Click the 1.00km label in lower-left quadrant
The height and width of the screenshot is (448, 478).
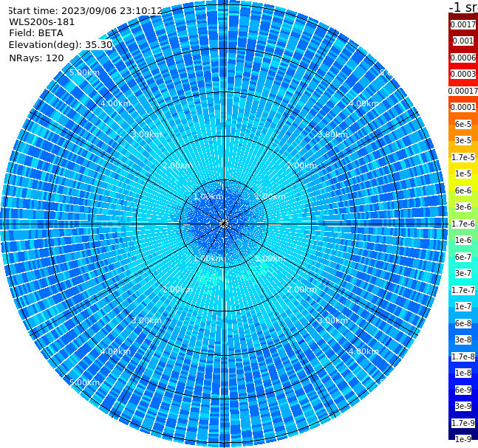(x=209, y=258)
